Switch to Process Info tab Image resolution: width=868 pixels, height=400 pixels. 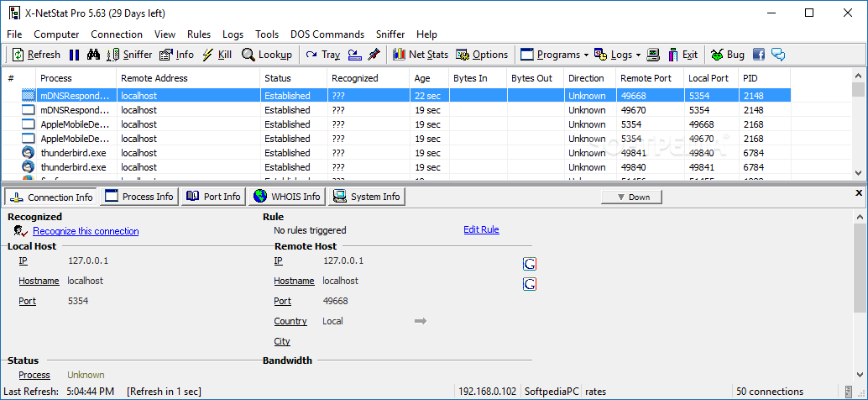coord(139,197)
